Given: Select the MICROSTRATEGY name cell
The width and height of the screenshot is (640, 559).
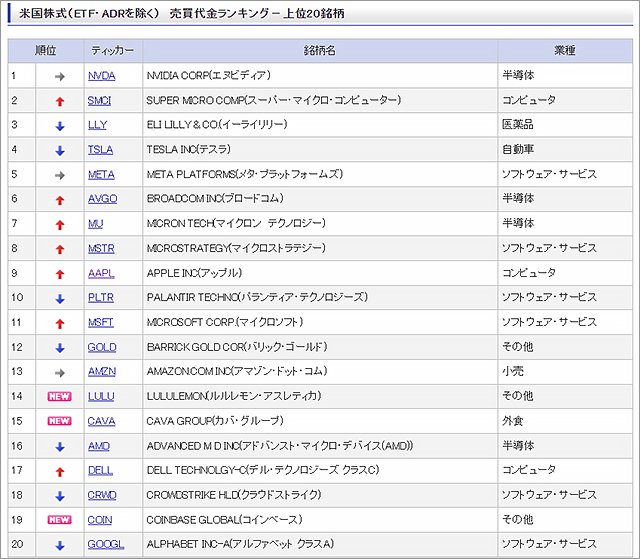Looking at the screenshot, I should point(320,248).
